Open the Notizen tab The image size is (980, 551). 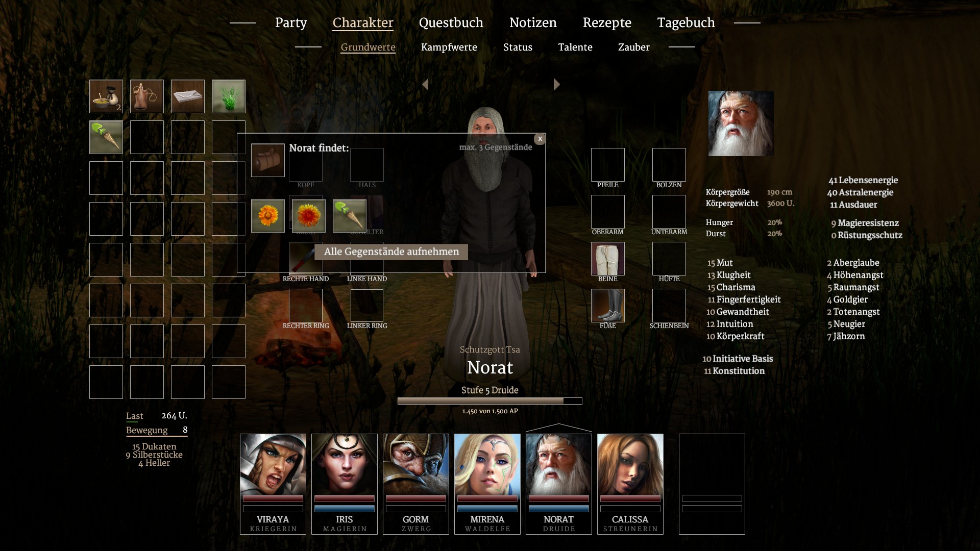[533, 23]
